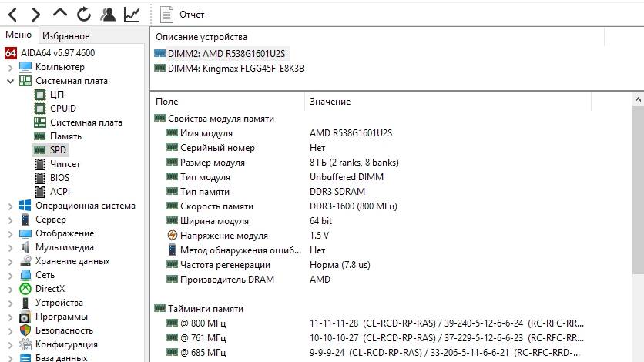Select DIMM2: AMD R538G1601U2S device
The height and width of the screenshot is (362, 644).
[x=226, y=53]
